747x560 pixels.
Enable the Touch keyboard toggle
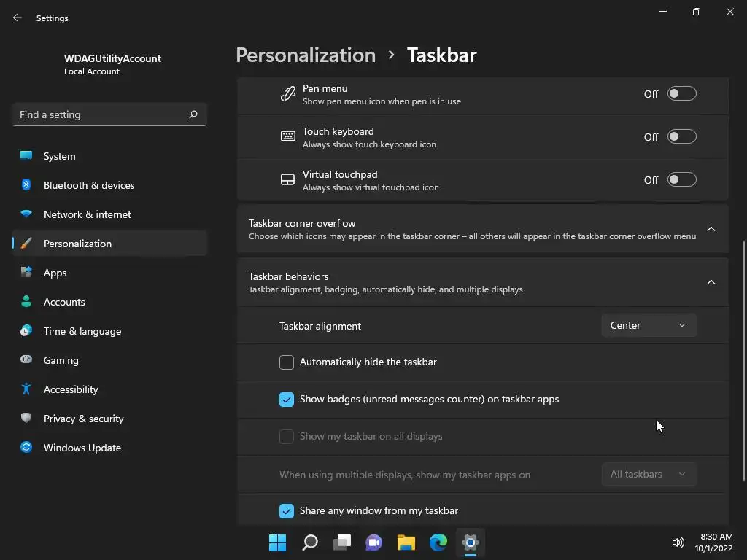pos(682,137)
